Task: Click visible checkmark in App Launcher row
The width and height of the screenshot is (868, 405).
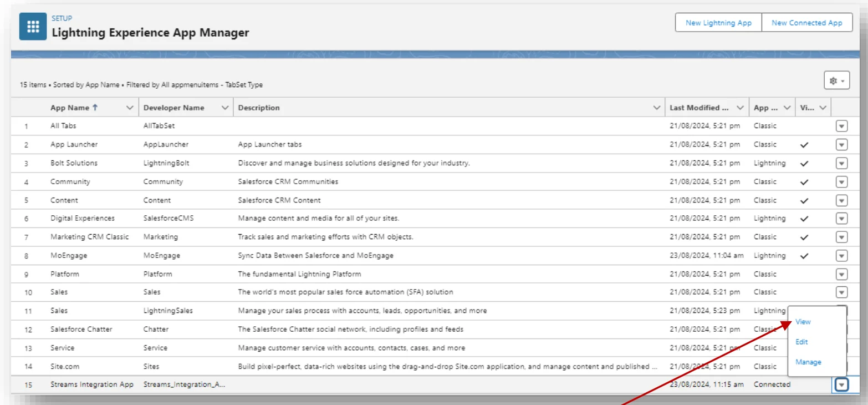Action: tap(805, 145)
